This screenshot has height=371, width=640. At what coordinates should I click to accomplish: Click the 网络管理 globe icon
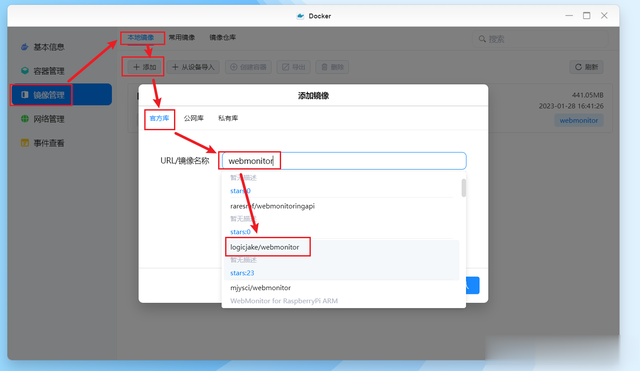[24, 119]
